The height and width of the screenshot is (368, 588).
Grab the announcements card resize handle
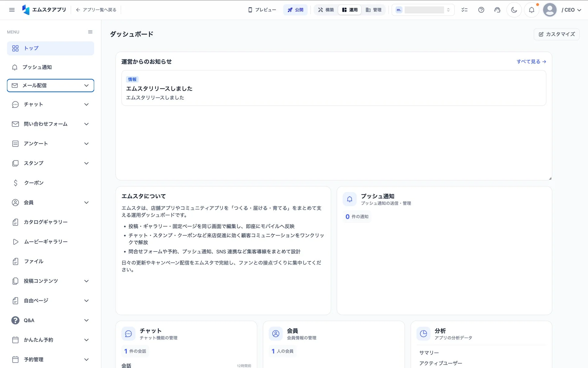[x=550, y=178]
